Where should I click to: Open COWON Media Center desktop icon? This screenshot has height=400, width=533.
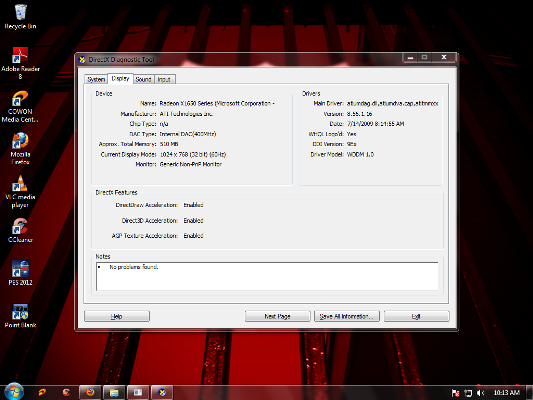click(20, 106)
